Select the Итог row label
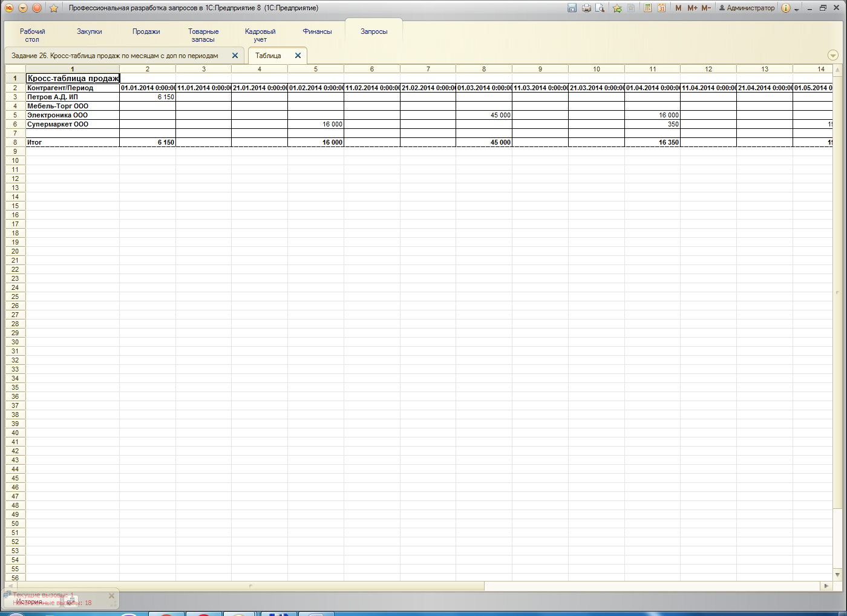 [73, 142]
